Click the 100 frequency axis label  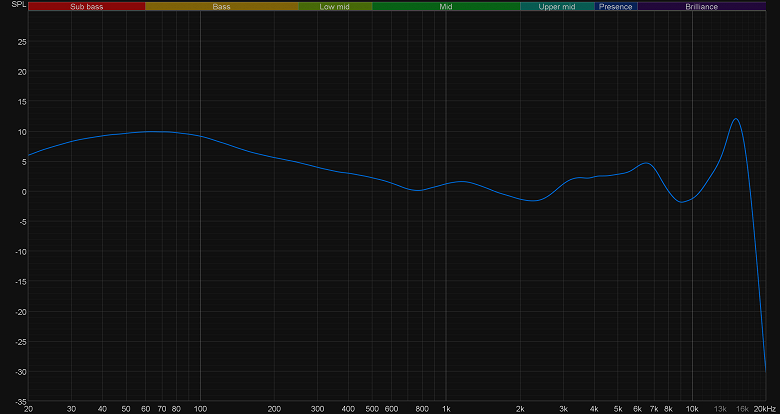[x=200, y=409]
